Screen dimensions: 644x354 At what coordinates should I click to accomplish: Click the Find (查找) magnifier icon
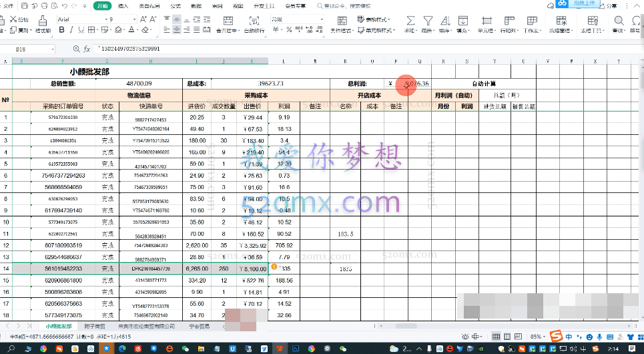(619, 21)
